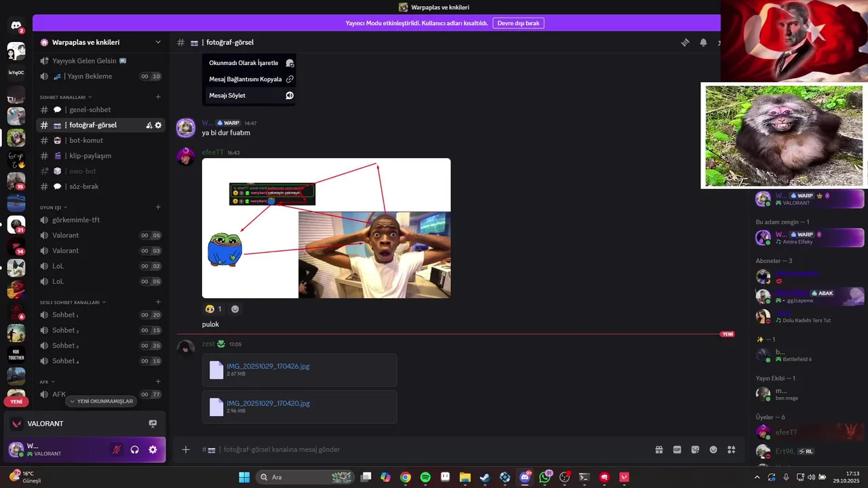Viewport: 868px width, 488px height.
Task: Collapse the OYUN İŞİ category
Action: coord(54,207)
